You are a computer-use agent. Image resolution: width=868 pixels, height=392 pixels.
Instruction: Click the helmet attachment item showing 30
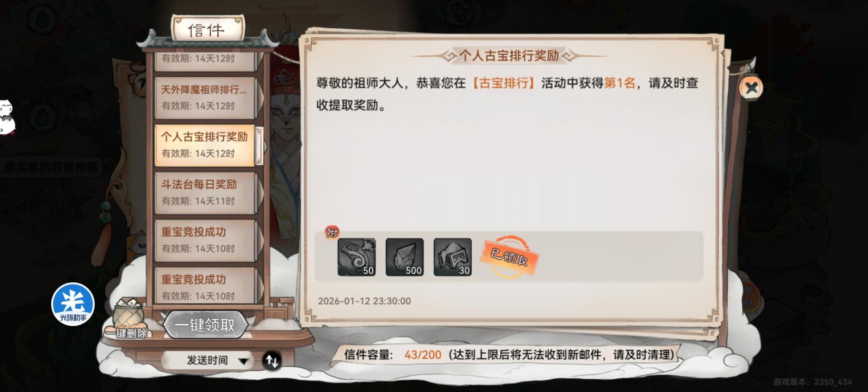tap(453, 257)
